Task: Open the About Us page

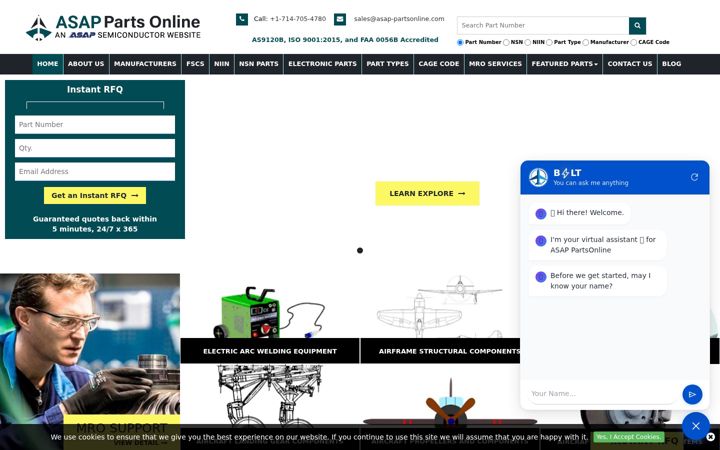Action: coord(86,64)
